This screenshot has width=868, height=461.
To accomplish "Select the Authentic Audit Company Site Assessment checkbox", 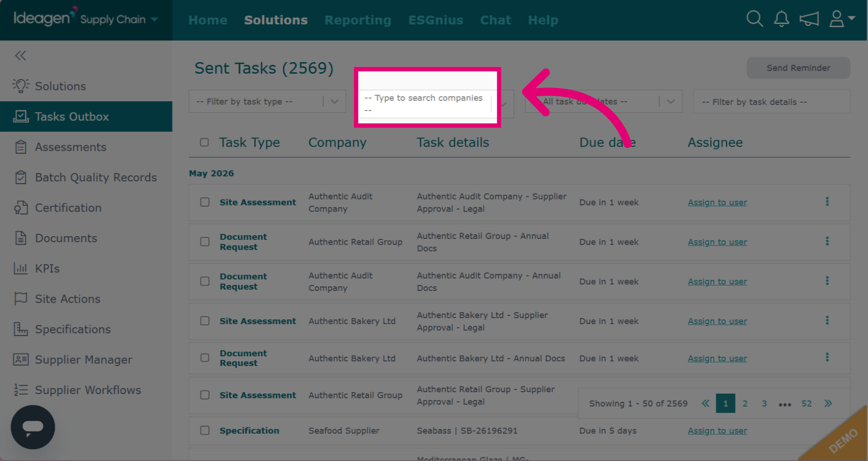I will click(x=205, y=202).
